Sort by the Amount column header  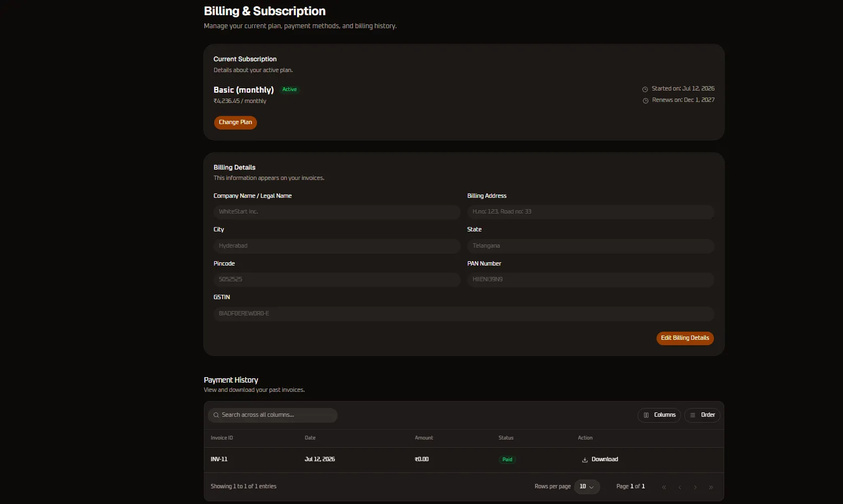[x=424, y=438]
